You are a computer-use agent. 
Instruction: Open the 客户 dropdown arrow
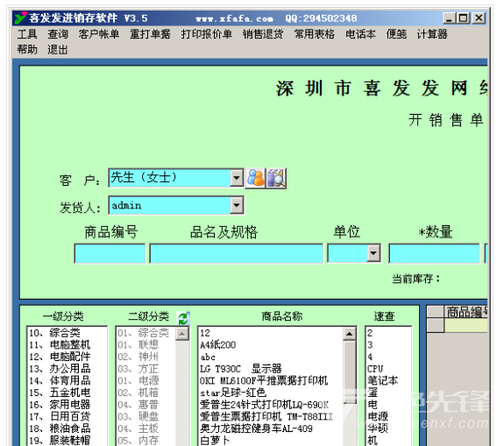click(237, 178)
